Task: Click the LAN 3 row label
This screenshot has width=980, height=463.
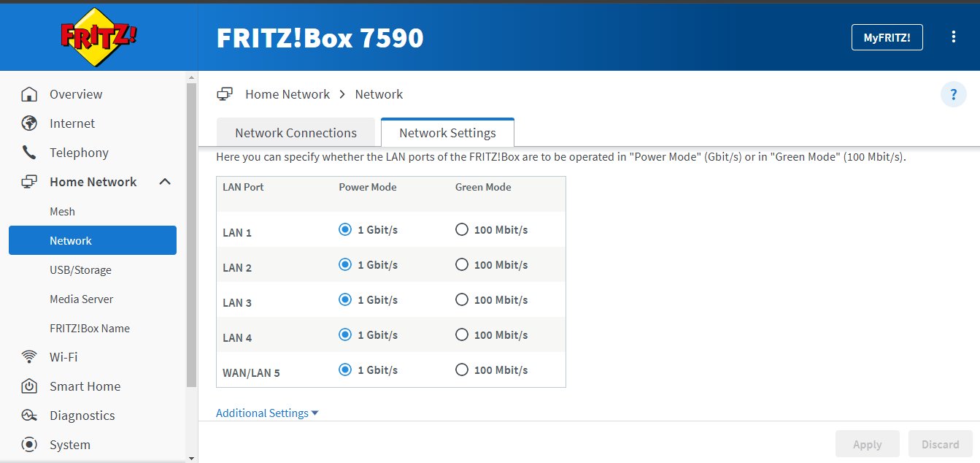Action: (x=237, y=303)
